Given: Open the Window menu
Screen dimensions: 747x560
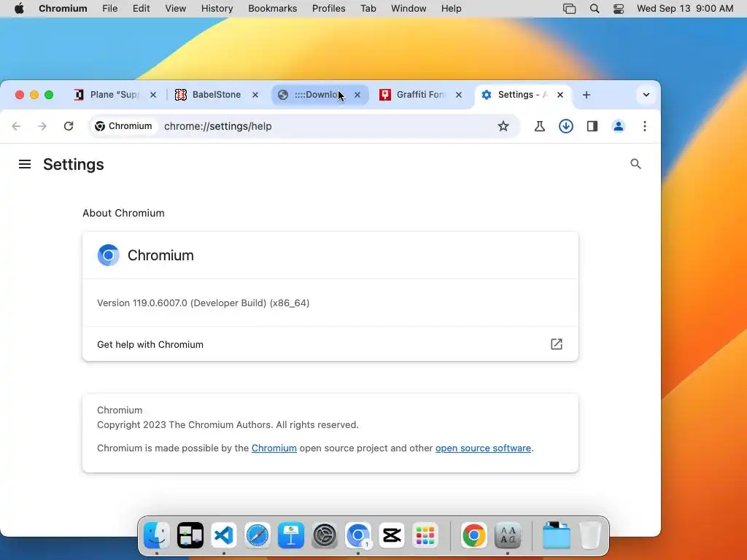Looking at the screenshot, I should click(409, 9).
